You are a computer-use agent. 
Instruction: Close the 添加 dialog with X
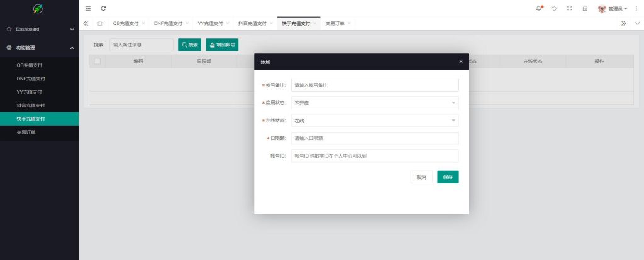(x=461, y=62)
